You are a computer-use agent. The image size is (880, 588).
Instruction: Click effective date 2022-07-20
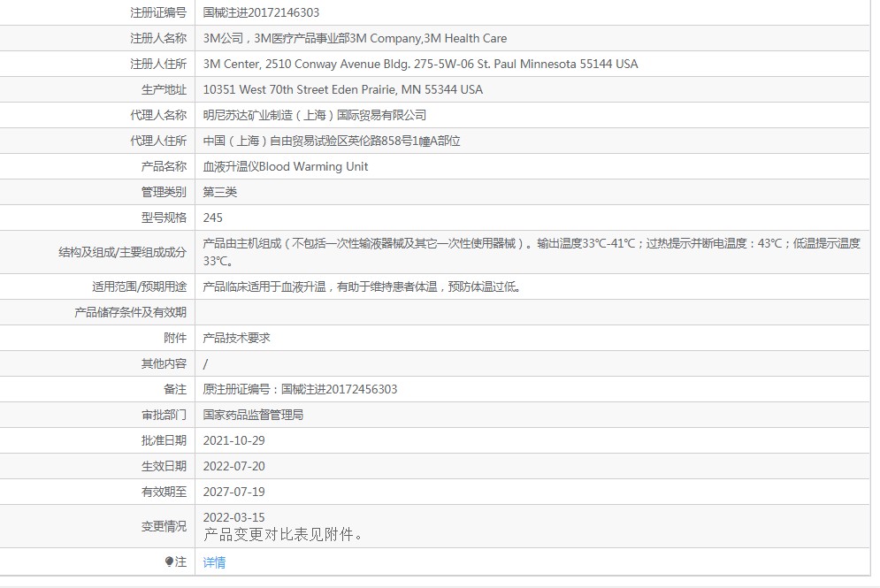pyautogui.click(x=233, y=466)
